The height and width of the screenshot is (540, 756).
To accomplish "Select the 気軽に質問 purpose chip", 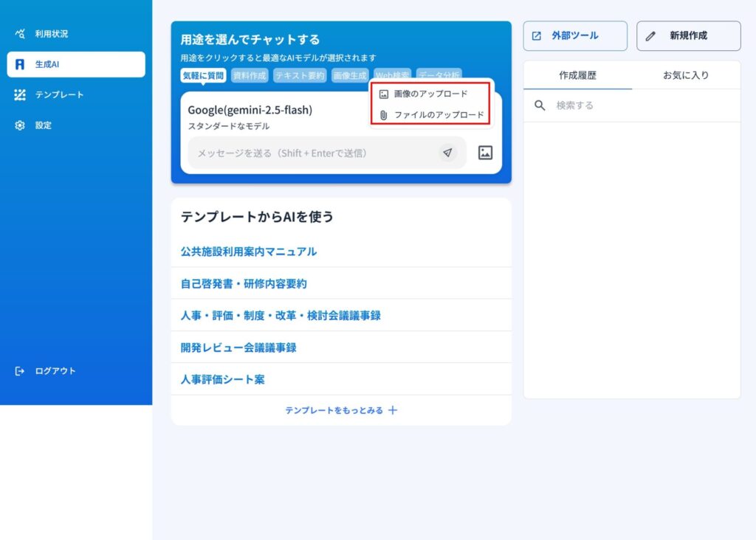I will click(x=203, y=75).
